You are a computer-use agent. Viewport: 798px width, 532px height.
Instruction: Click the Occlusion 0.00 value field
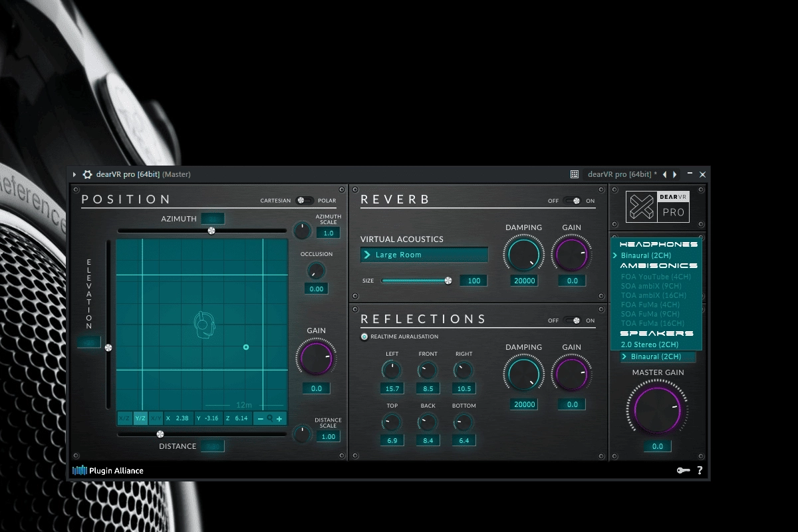point(317,289)
